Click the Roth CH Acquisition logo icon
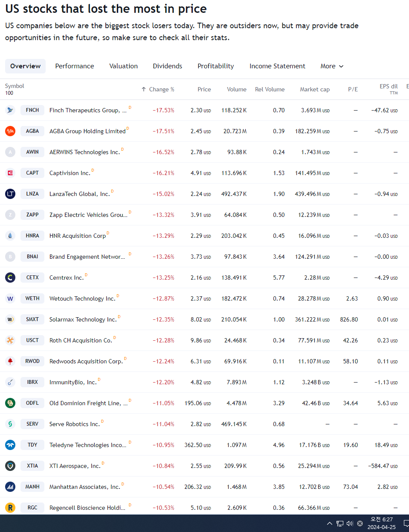The width and height of the screenshot is (409, 532). [10, 340]
